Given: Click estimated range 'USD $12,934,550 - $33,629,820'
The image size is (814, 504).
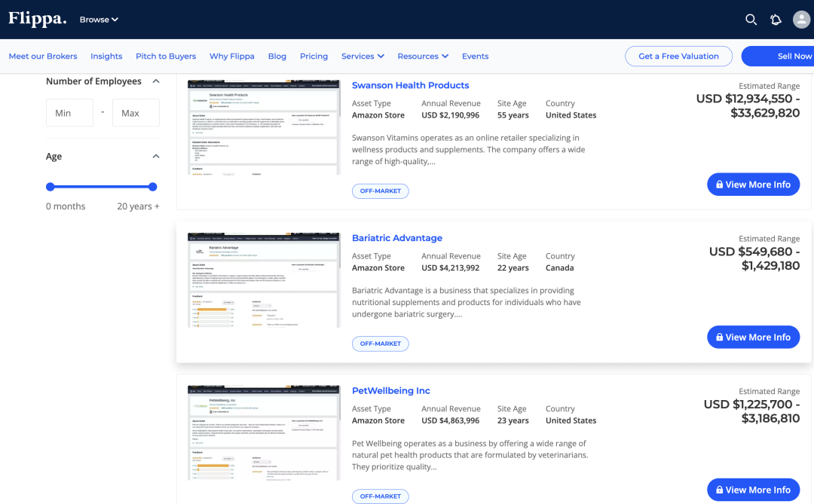Looking at the screenshot, I should click(748, 105).
